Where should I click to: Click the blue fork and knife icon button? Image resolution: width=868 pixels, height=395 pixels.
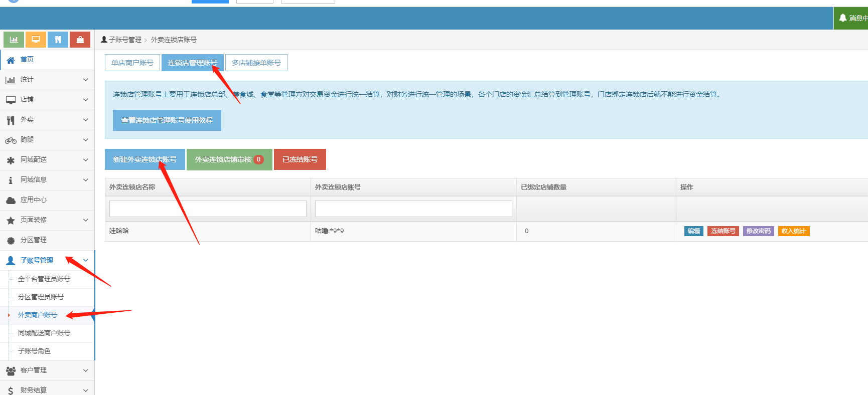(58, 40)
